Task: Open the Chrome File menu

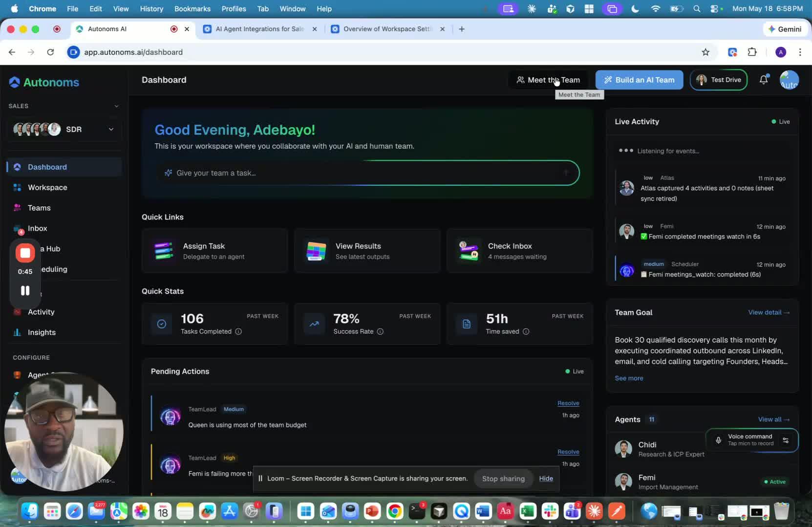Action: 72,9
